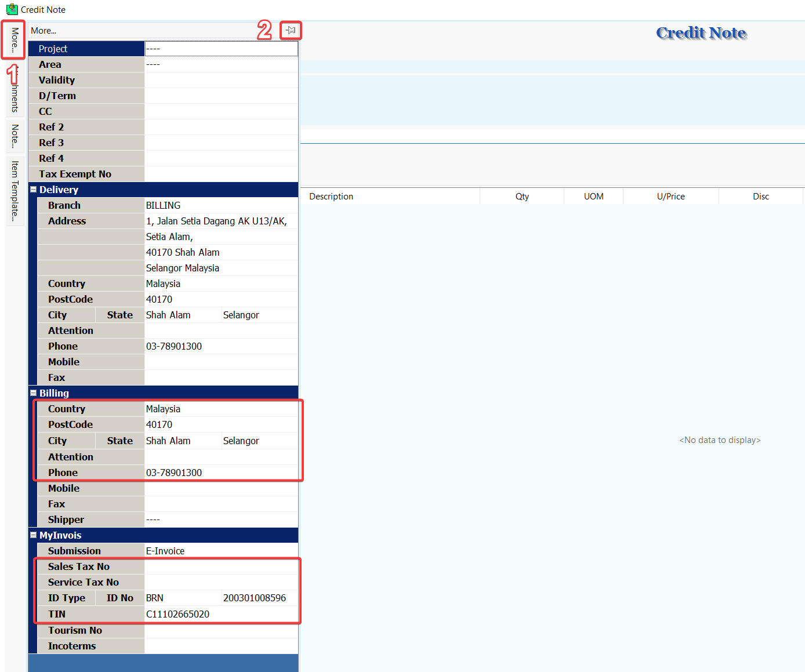
Task: Click the Qty column header
Action: (x=522, y=197)
